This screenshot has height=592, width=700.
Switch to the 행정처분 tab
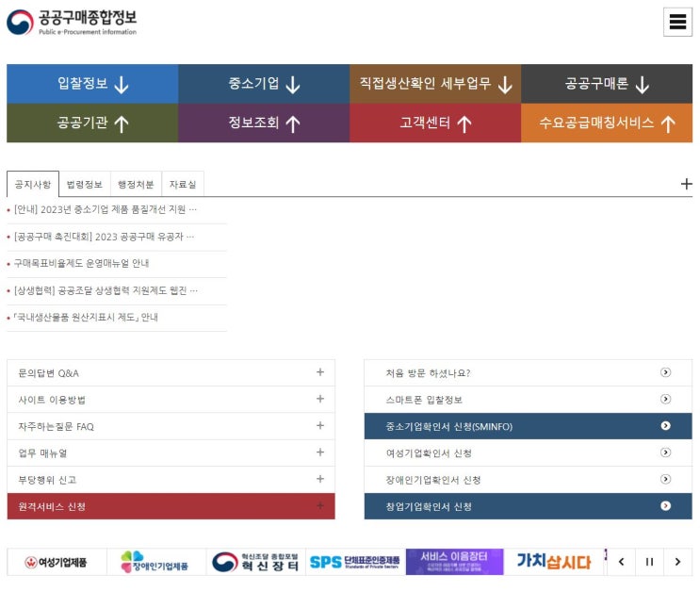[136, 184]
